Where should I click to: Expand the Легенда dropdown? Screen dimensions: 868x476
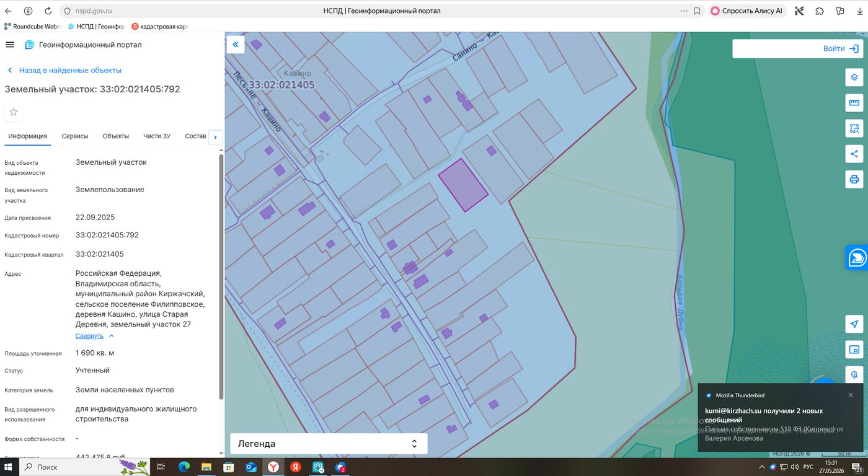[329, 444]
